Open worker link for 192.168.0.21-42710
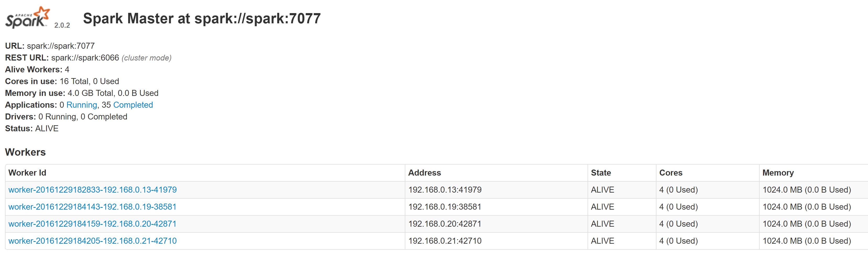The height and width of the screenshot is (261, 868). [92, 241]
